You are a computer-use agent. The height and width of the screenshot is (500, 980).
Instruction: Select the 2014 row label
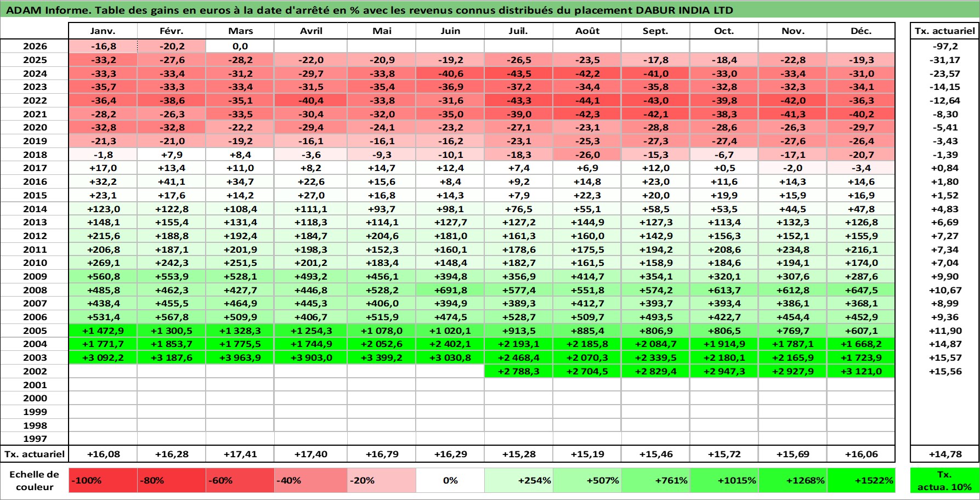(x=35, y=209)
